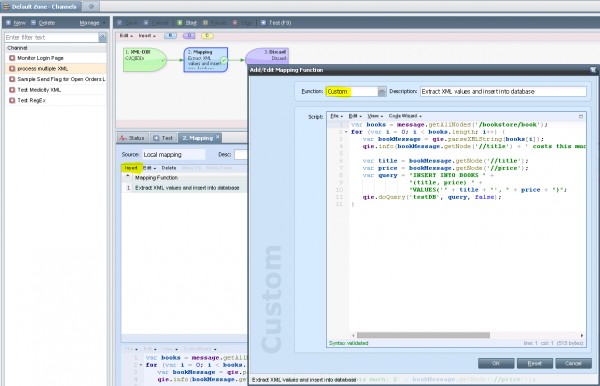This screenshot has width=600, height=386.
Task: Click the Default Zone - Channels tab
Action: 41,7
